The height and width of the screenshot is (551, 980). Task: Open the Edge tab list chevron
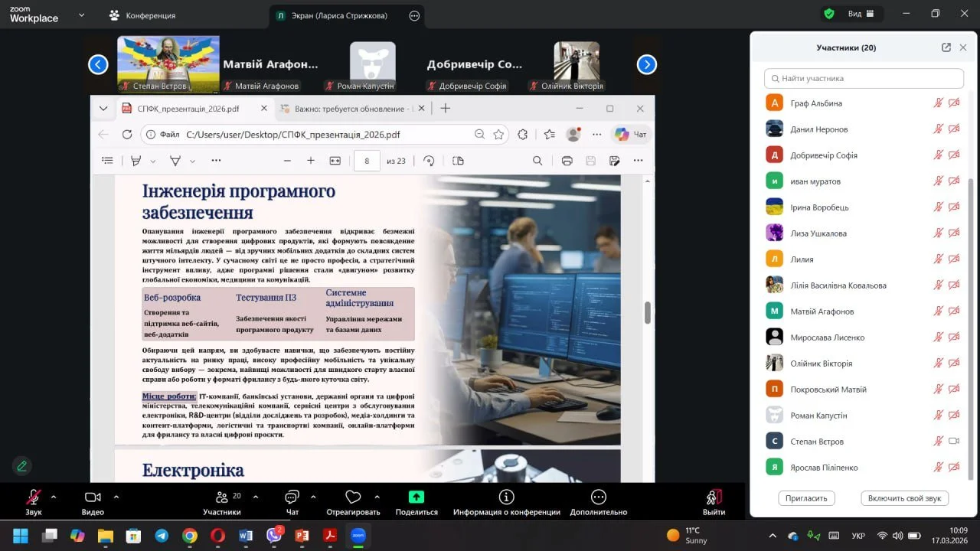point(103,109)
